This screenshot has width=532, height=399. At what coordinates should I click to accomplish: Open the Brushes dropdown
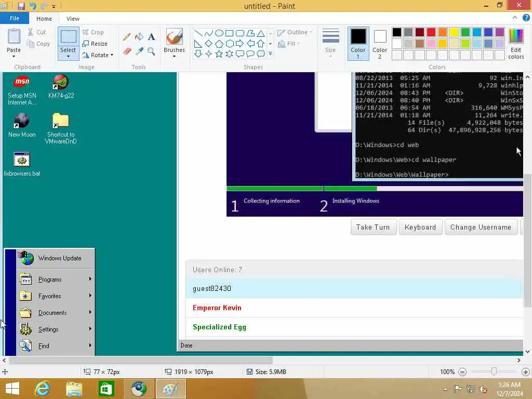(175, 56)
